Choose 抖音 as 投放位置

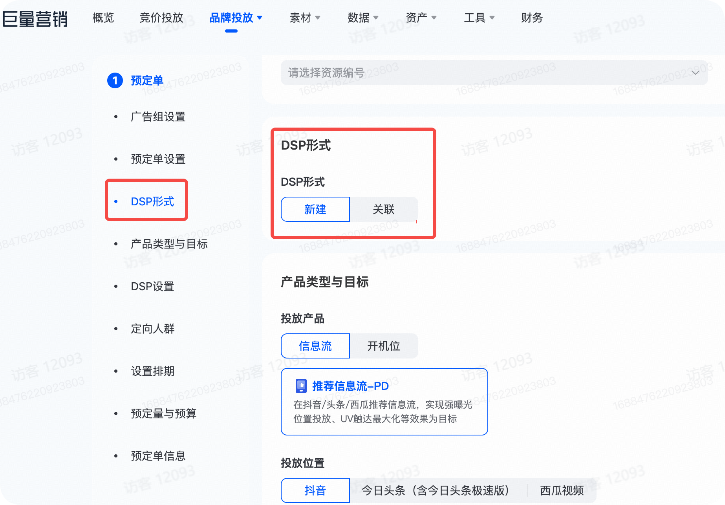tap(315, 490)
